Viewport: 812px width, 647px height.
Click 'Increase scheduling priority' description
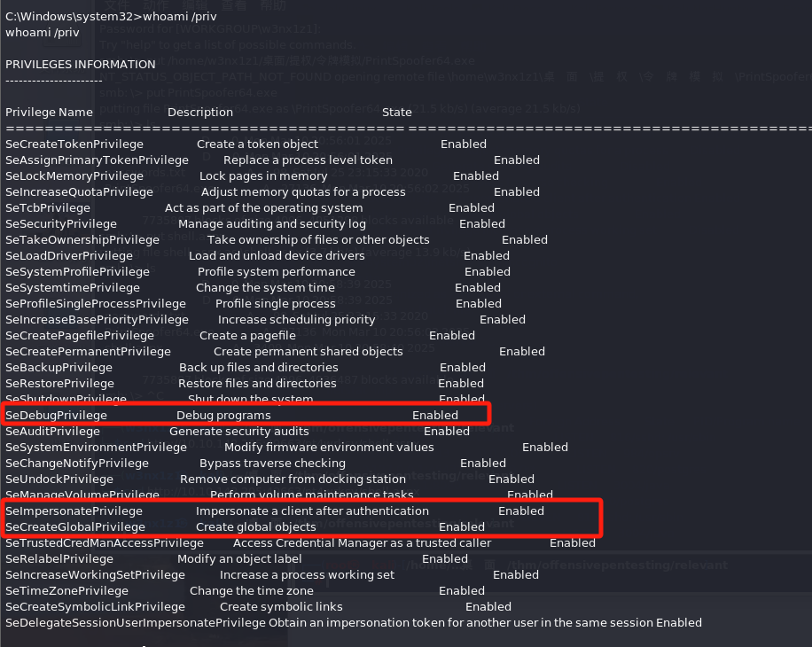pos(297,320)
